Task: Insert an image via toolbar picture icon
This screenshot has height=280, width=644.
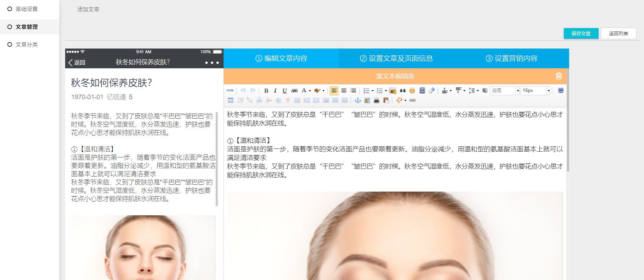Action: pyautogui.click(x=393, y=91)
